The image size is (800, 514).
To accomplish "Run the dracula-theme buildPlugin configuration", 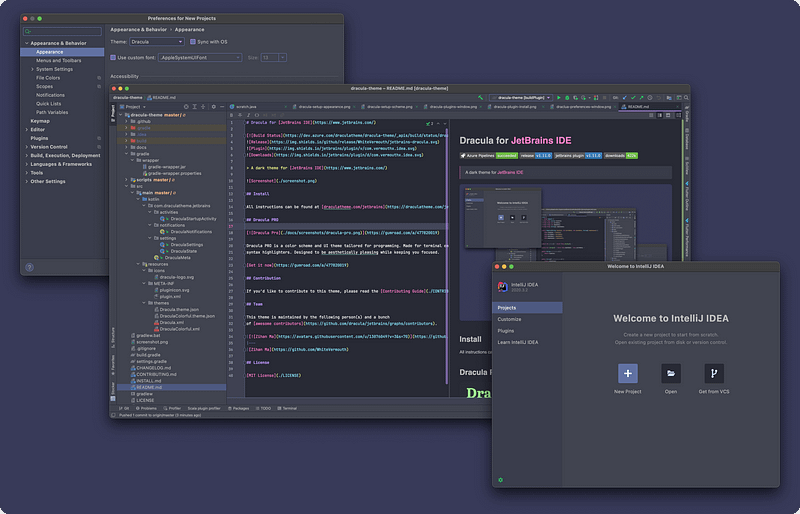I will coord(558,97).
